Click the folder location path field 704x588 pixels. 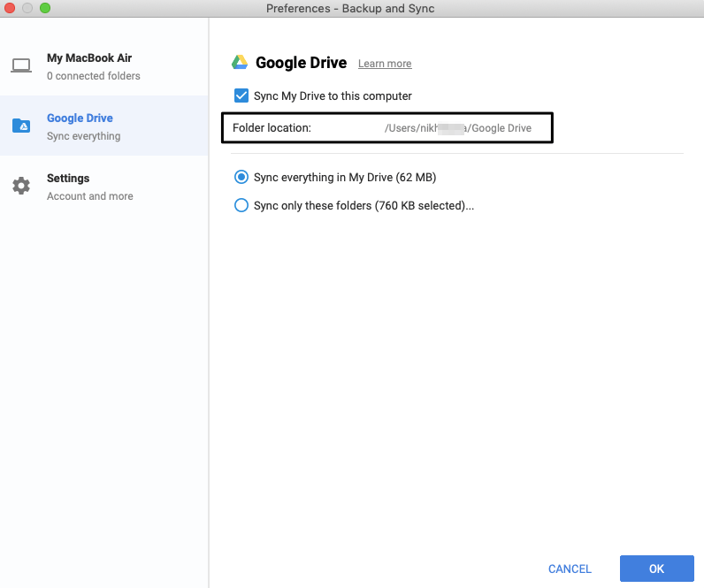click(x=458, y=128)
